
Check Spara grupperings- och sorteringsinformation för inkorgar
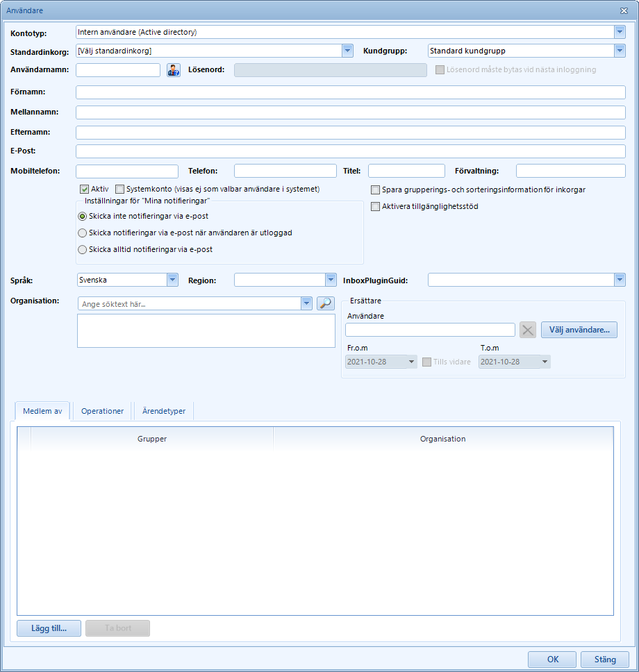375,190
